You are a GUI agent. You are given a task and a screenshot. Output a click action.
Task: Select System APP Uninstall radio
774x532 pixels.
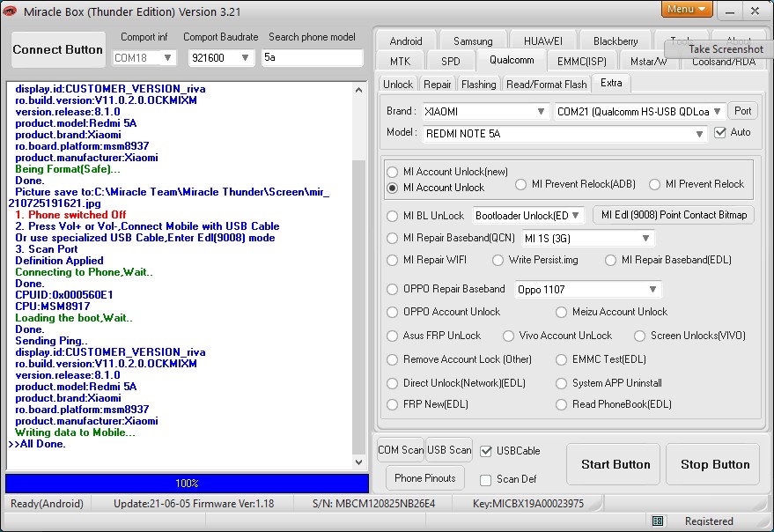click(561, 383)
